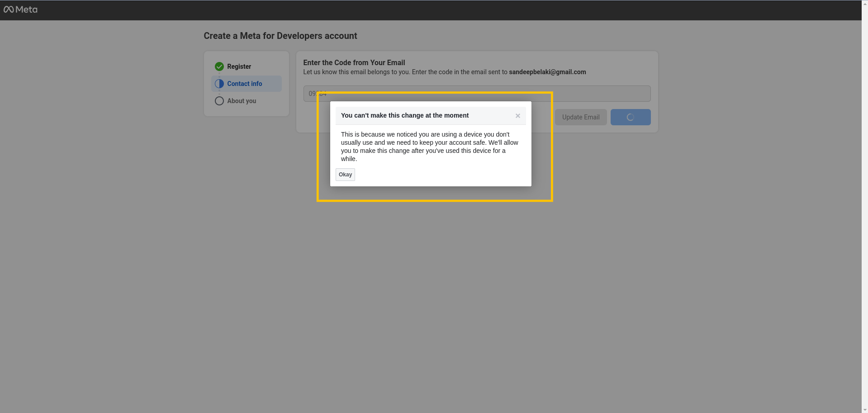Click the Meta wordmark text in header
This screenshot has width=868, height=413.
tap(26, 9)
